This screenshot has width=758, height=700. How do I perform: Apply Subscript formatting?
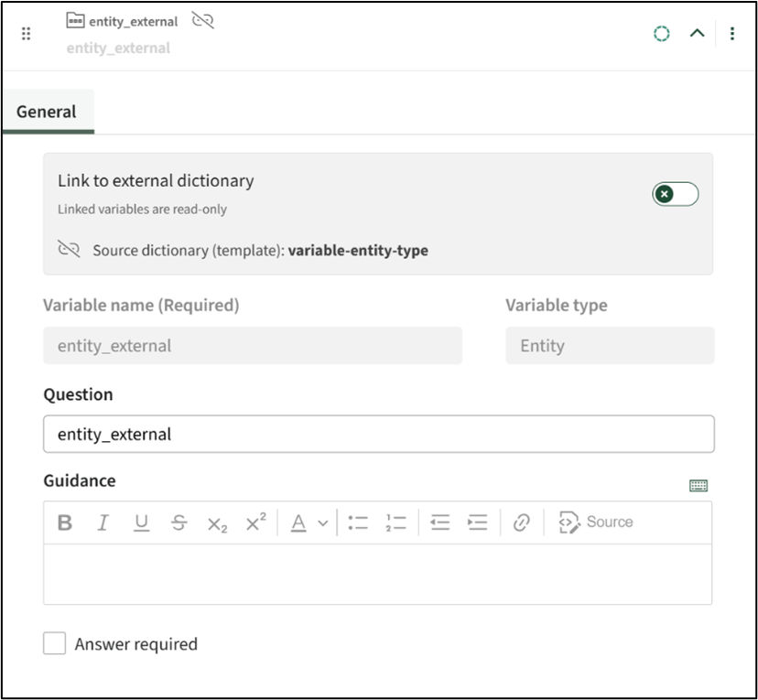217,523
